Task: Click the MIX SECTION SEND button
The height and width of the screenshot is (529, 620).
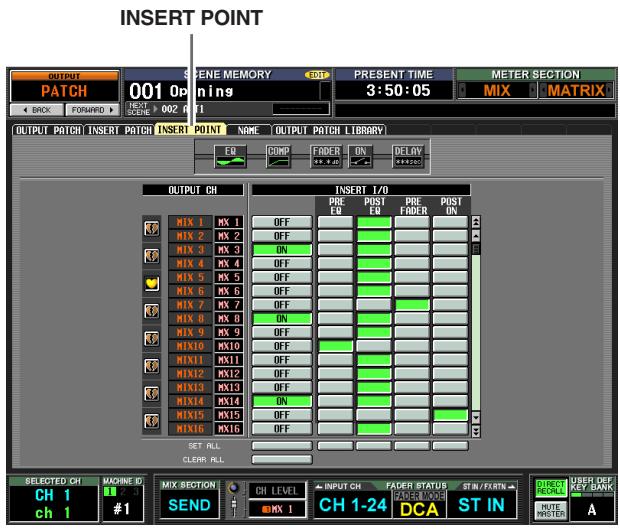Action: pos(189,505)
